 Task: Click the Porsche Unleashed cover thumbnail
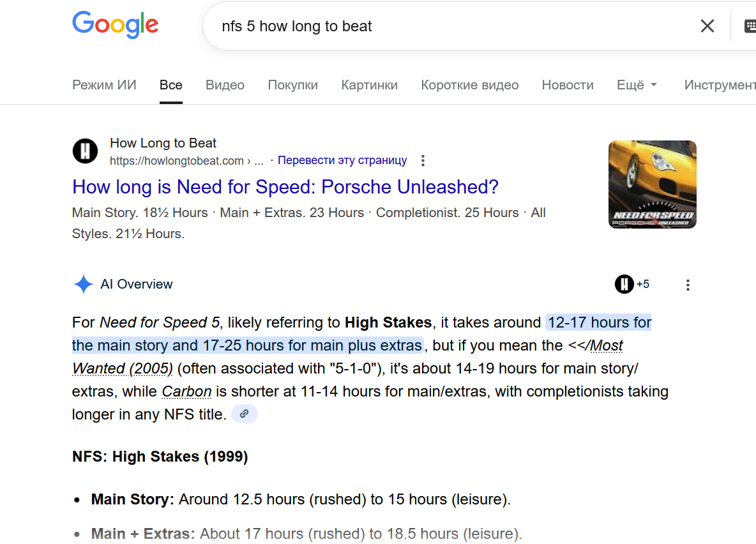pos(652,185)
